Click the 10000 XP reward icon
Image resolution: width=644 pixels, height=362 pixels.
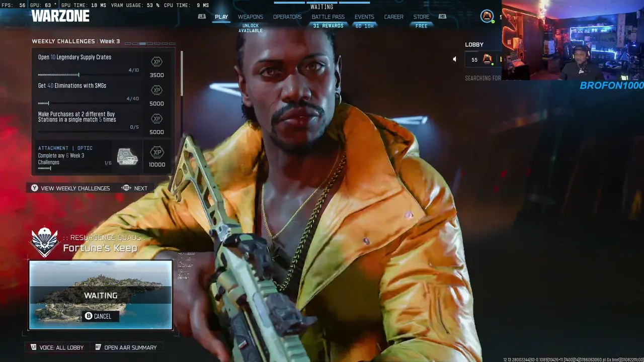157,152
